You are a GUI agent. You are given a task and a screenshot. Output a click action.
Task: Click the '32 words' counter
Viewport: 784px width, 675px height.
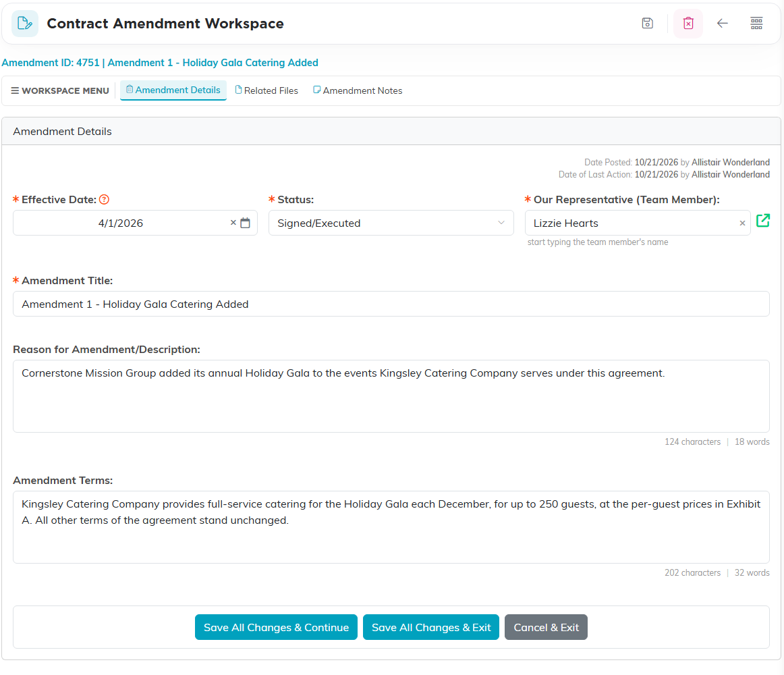click(752, 573)
